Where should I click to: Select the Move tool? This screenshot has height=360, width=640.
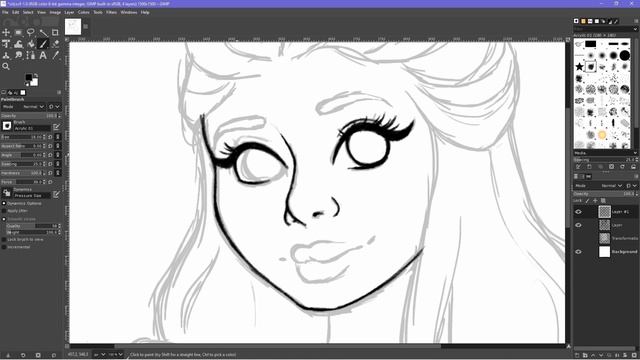tap(6, 32)
